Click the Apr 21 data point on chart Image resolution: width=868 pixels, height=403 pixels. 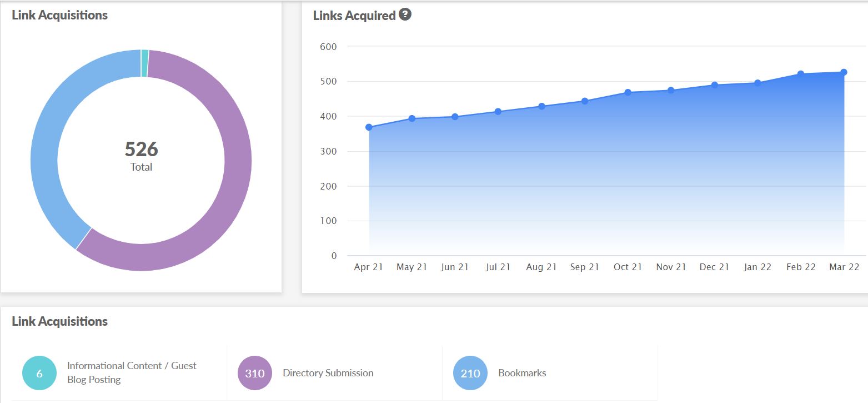pos(369,127)
